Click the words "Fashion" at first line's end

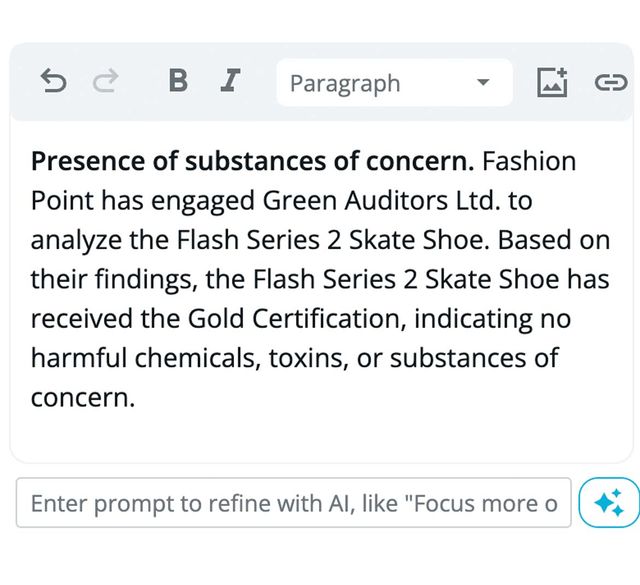(x=529, y=162)
